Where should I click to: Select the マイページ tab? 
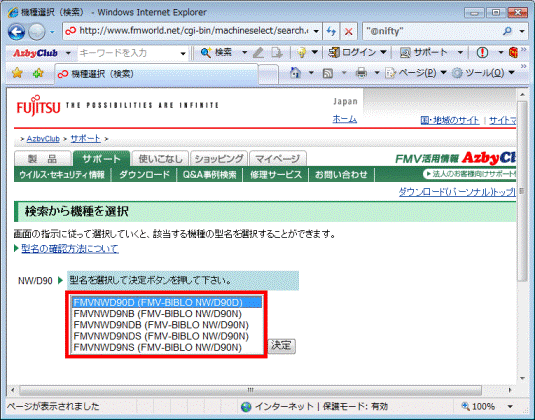click(277, 159)
